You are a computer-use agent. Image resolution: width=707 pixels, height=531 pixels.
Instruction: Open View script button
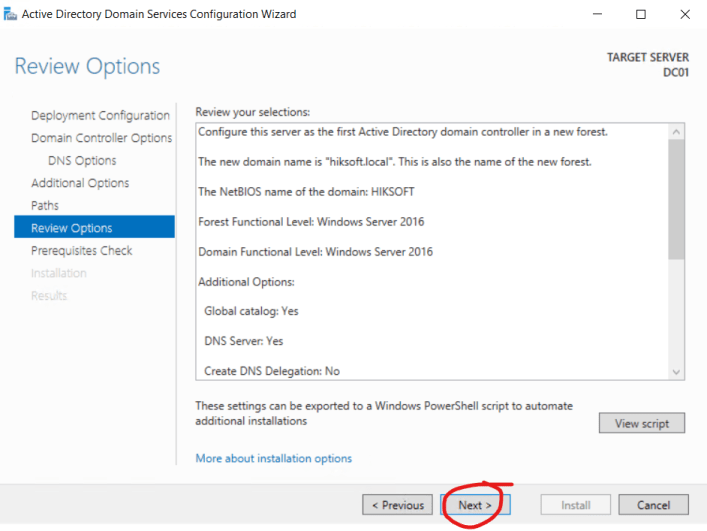[x=642, y=423]
